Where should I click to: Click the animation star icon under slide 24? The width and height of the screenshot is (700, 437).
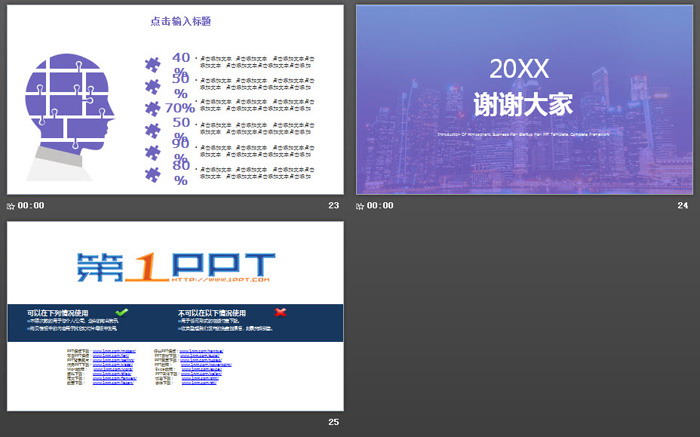tap(360, 206)
